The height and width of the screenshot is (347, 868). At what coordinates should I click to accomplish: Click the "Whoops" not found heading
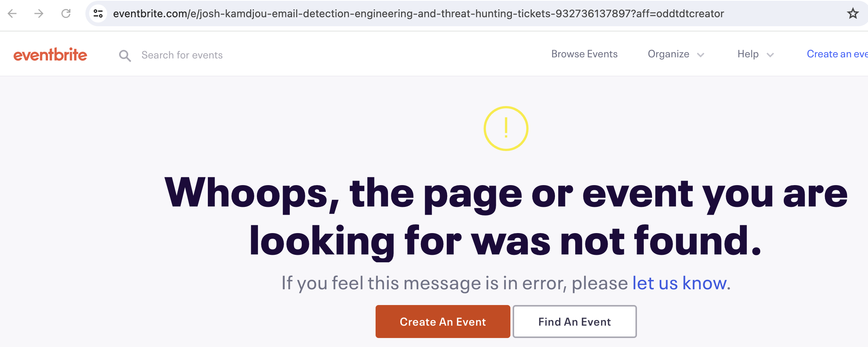click(506, 217)
